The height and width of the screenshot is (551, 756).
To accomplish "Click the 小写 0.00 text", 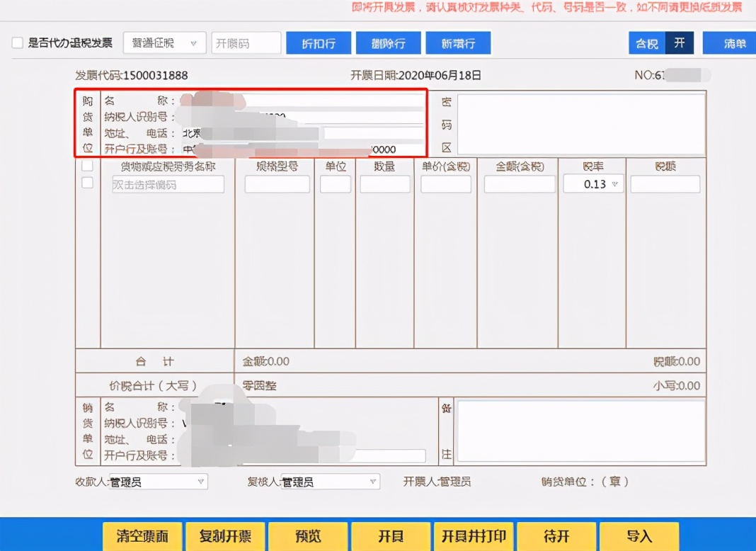I will (x=677, y=385).
